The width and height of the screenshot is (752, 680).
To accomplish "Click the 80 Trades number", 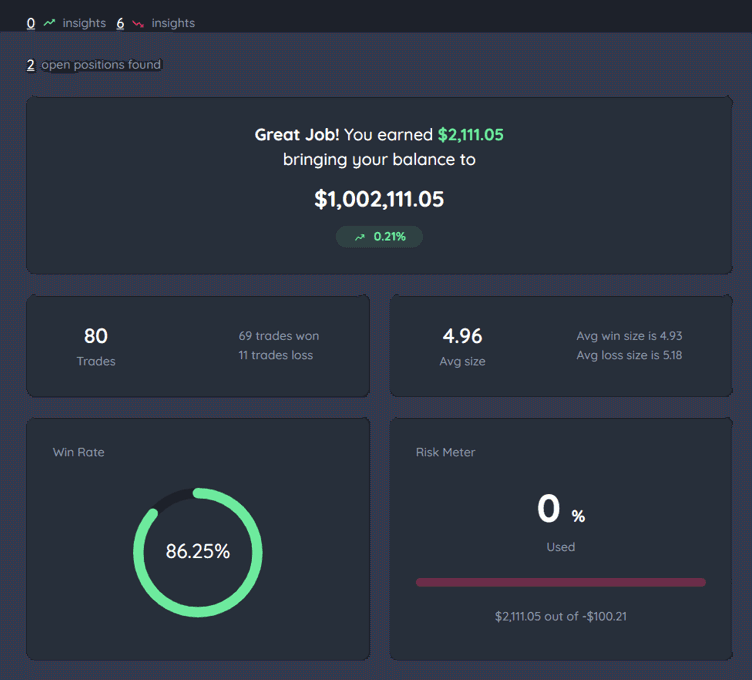I will tap(96, 336).
